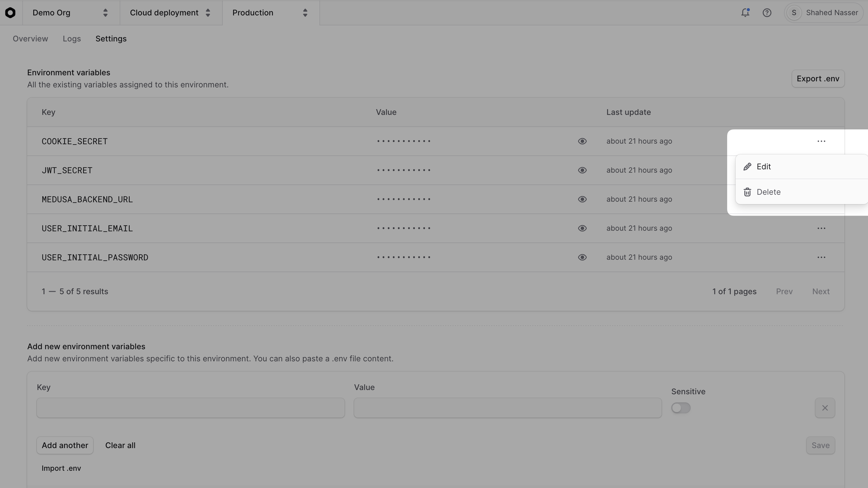Open the COOKIE_SECRET actions ellipsis menu

(821, 141)
